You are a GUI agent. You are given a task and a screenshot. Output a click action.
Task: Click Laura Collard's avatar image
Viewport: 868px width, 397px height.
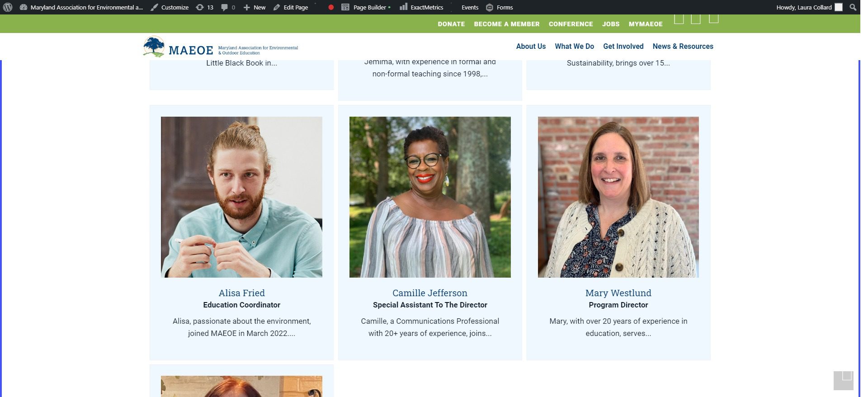[x=839, y=7]
